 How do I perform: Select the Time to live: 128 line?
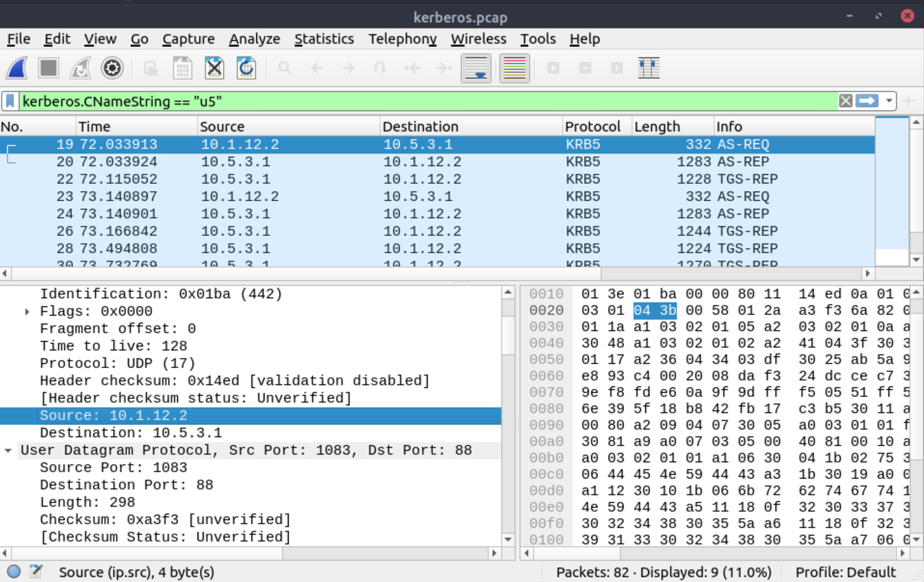click(251, 346)
